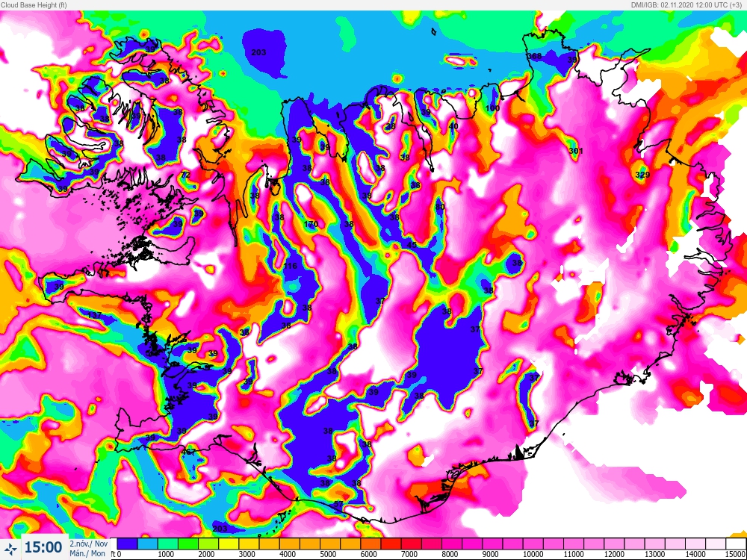Click the wind-rose icon beside the time
Viewport: 747px width, 560px height.
10,548
